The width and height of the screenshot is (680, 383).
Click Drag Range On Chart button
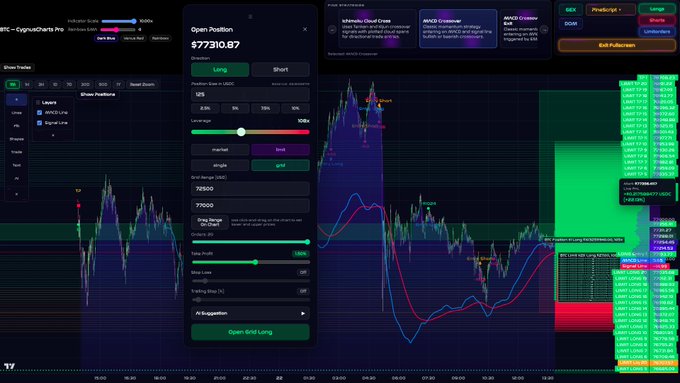210,223
